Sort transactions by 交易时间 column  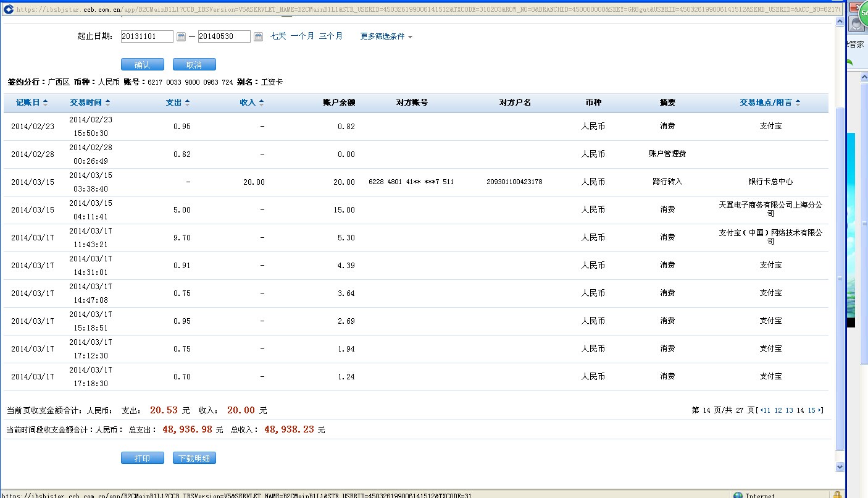coord(90,103)
